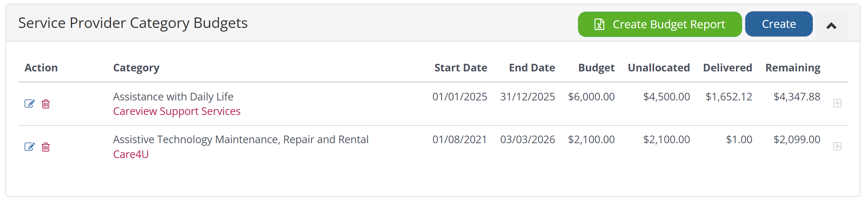Click the Create Budget Report button

coord(660,24)
